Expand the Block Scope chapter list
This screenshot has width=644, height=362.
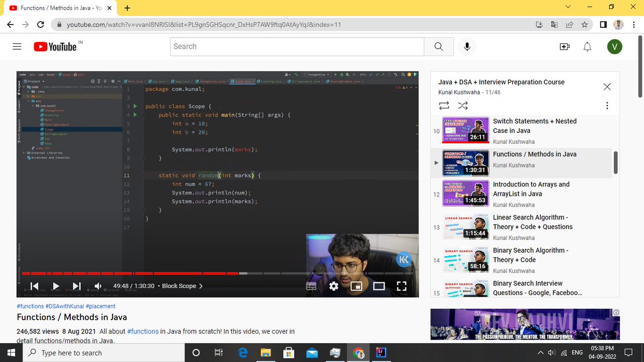click(x=182, y=286)
